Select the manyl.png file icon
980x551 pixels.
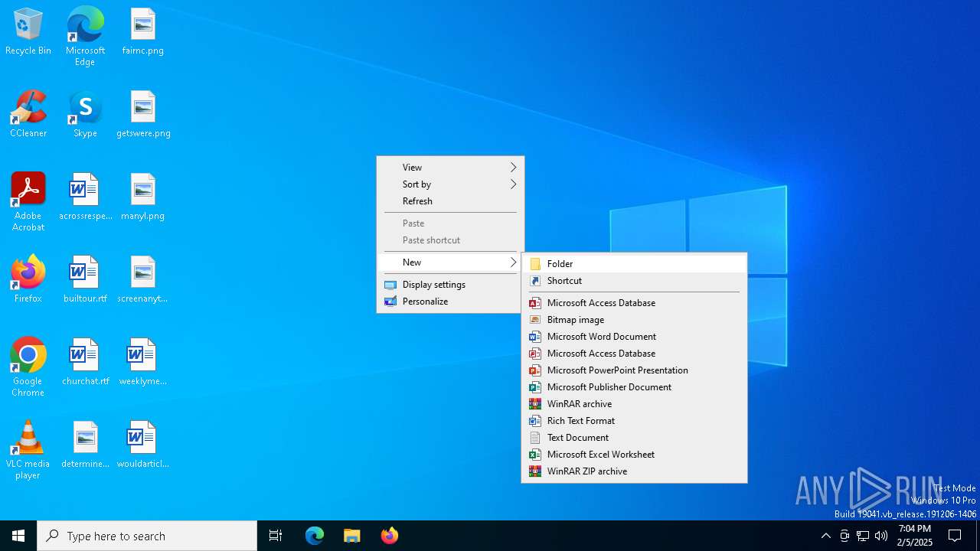tap(143, 197)
